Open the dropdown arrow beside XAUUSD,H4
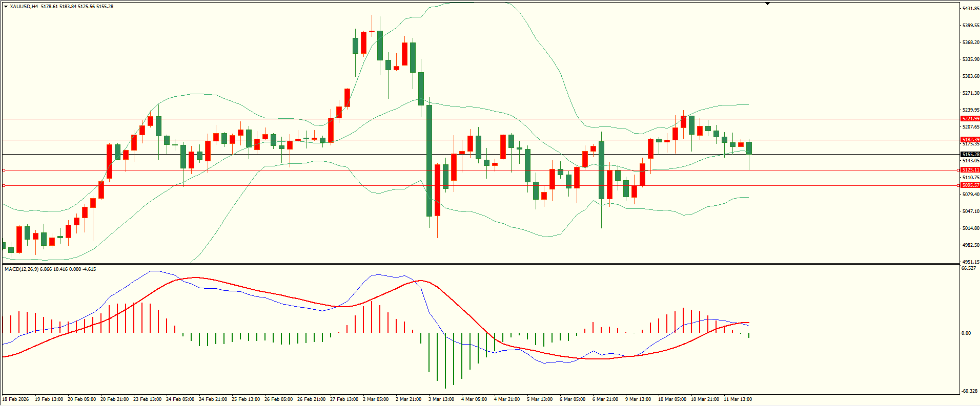Screen dimensions: 980x406 click(6, 7)
